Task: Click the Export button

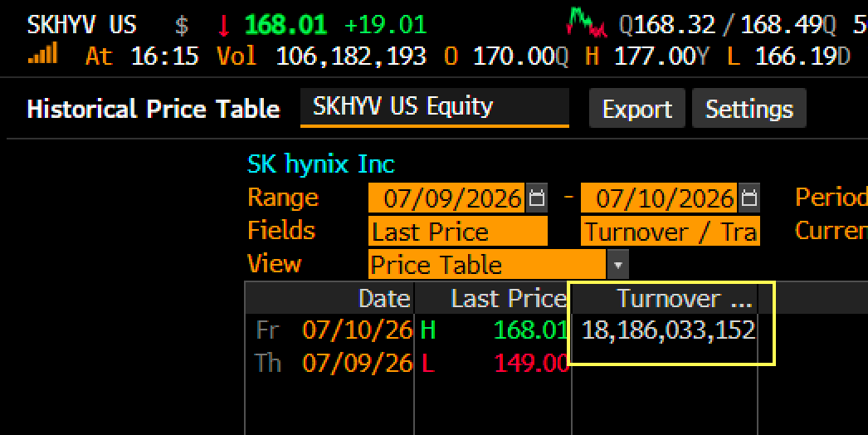Action: tap(637, 108)
